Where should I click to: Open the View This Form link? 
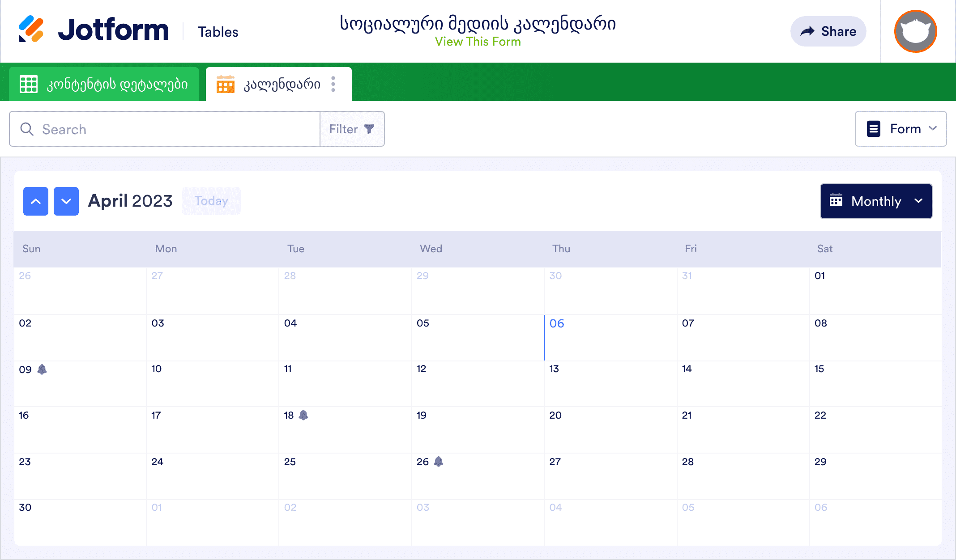[478, 42]
